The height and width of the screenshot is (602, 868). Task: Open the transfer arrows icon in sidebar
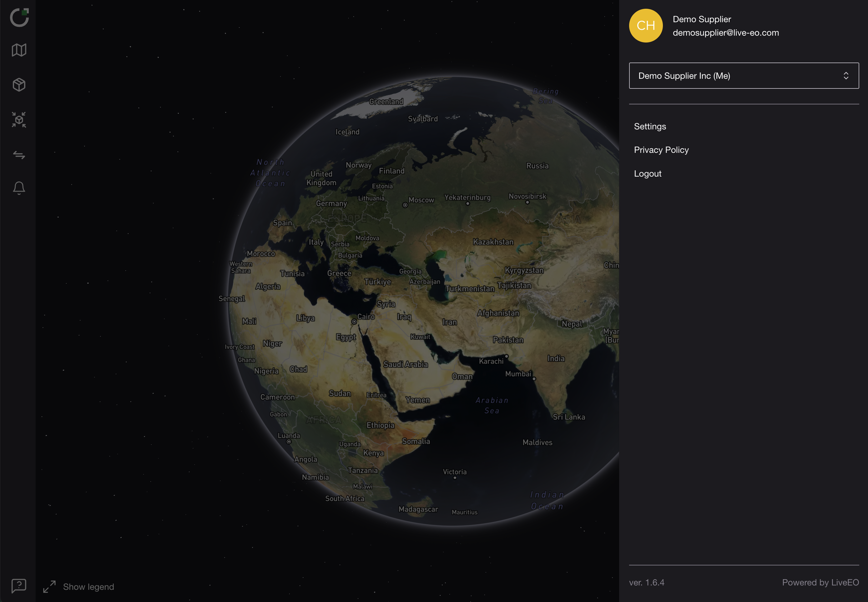(x=19, y=155)
